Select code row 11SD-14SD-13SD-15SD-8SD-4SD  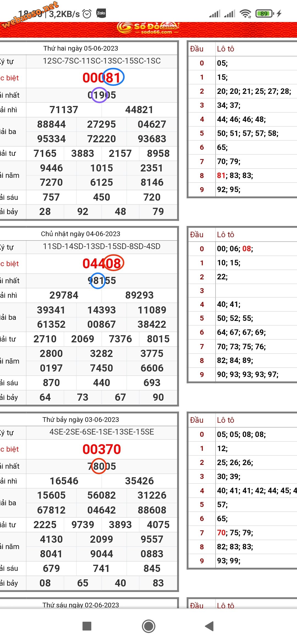102,246
